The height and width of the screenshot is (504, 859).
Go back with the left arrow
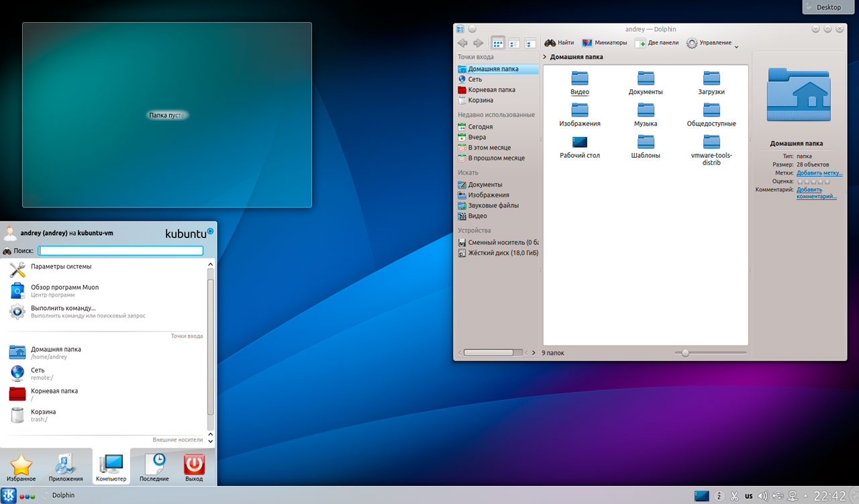tap(462, 43)
